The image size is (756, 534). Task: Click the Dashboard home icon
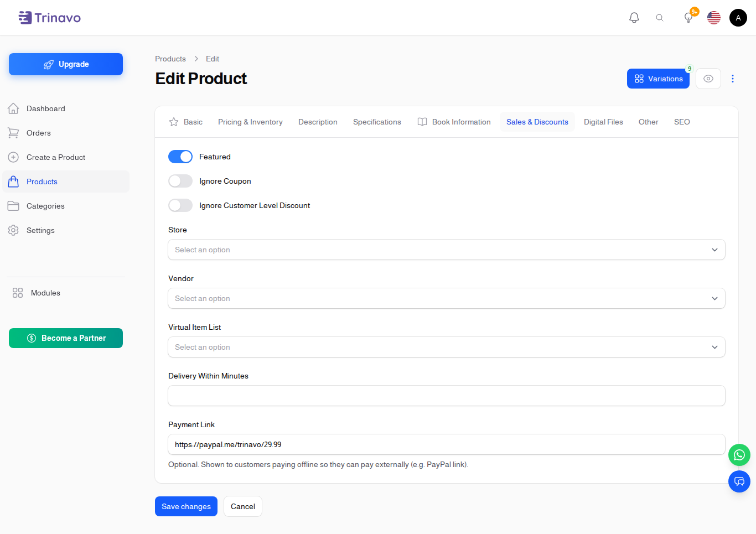13,108
